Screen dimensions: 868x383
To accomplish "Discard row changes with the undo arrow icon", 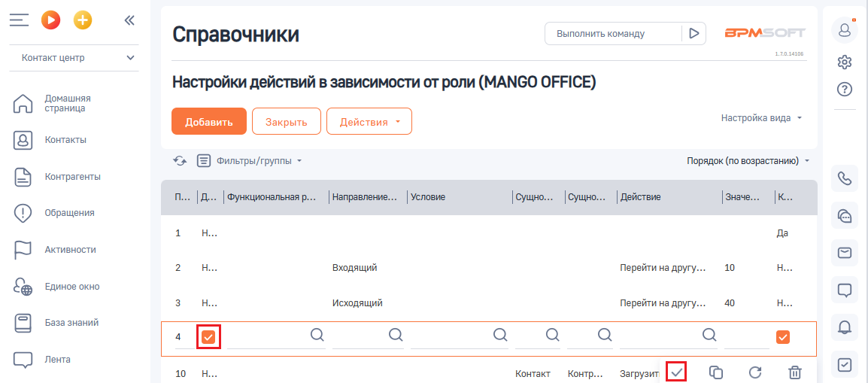I will [x=755, y=372].
